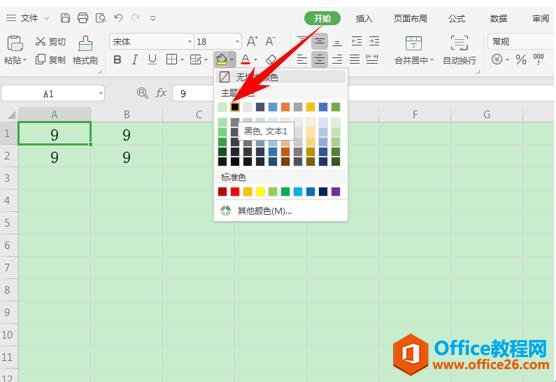Open the 常规 number format dropdown

[521, 42]
